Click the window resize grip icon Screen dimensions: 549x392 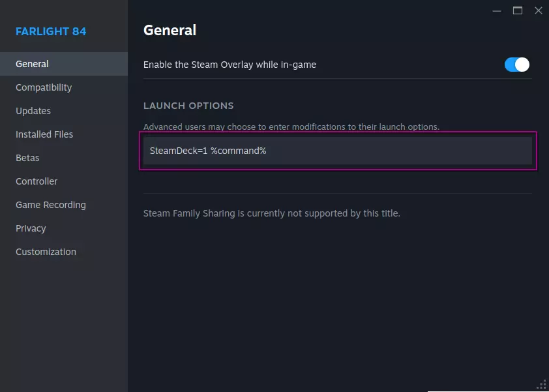pos(541,384)
